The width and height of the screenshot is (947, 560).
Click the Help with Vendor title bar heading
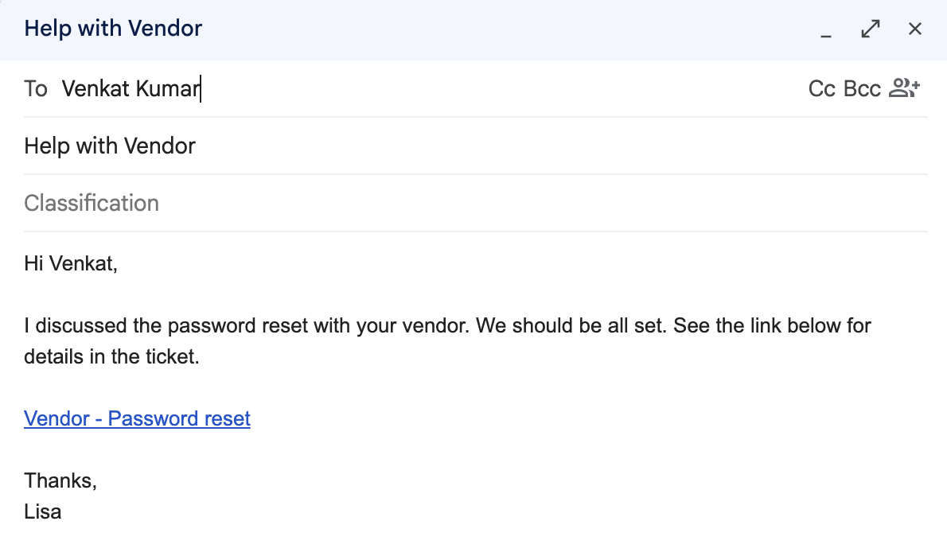[113, 29]
